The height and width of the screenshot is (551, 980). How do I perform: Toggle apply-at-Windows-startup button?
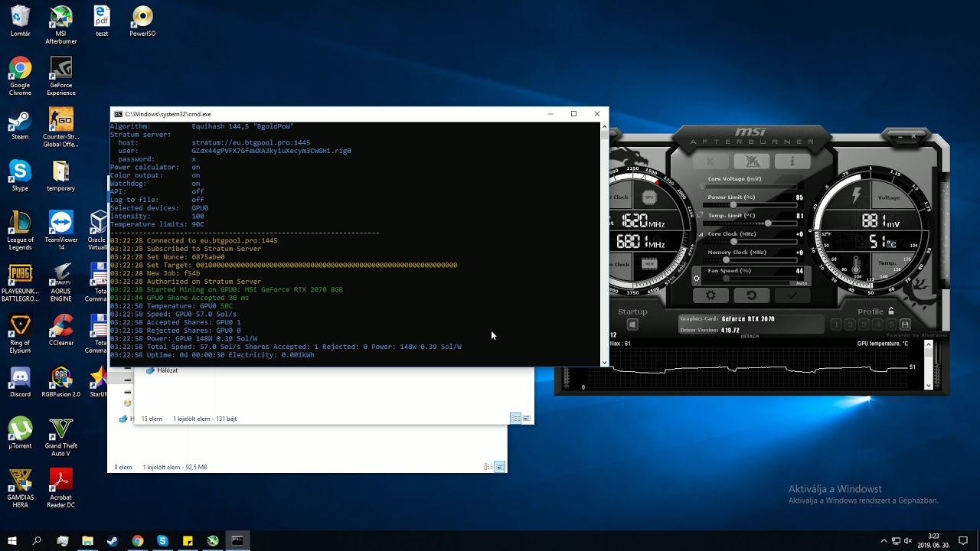pyautogui.click(x=632, y=324)
